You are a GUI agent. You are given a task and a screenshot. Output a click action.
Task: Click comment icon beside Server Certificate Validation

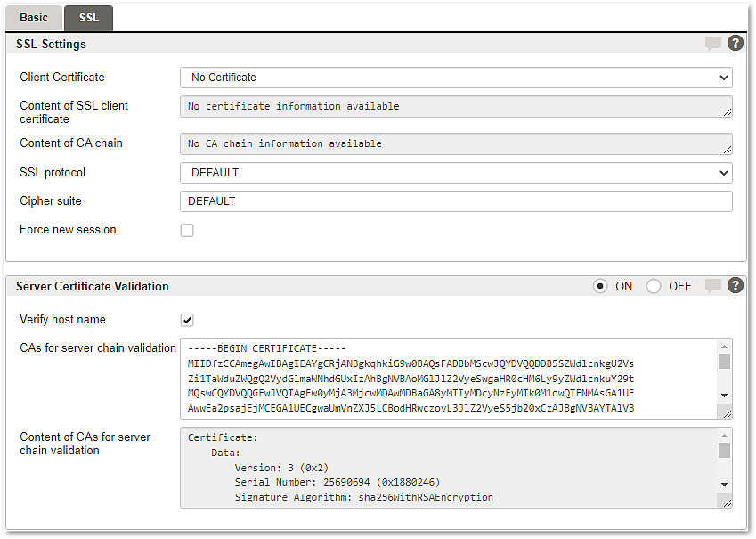tap(712, 286)
